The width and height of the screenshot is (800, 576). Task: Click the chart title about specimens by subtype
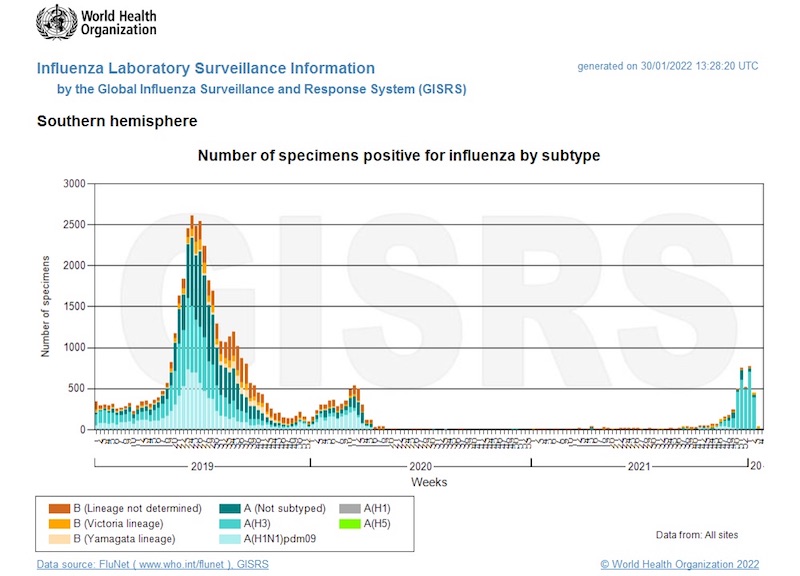coord(399,156)
